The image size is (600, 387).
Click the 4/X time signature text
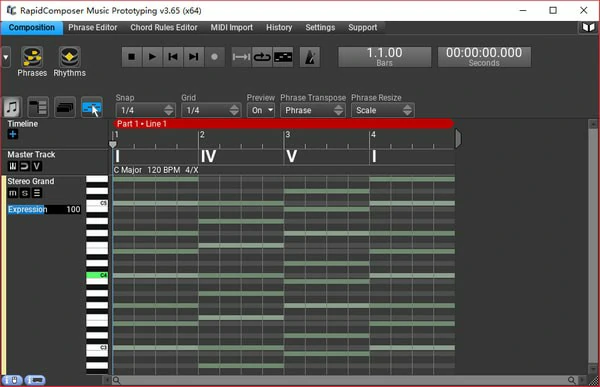point(192,170)
